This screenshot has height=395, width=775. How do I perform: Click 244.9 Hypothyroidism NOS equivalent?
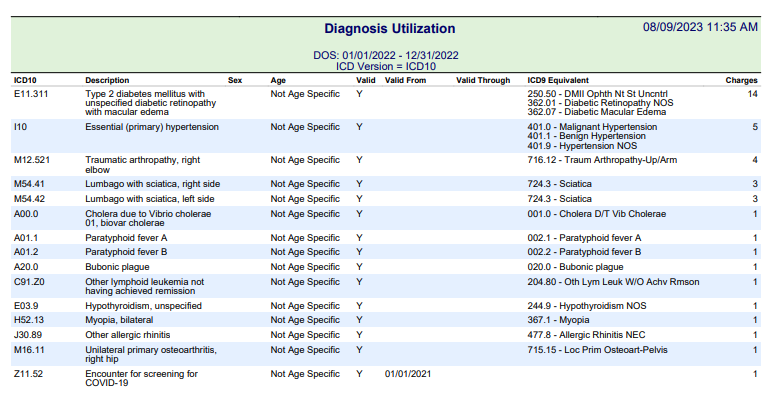click(587, 306)
